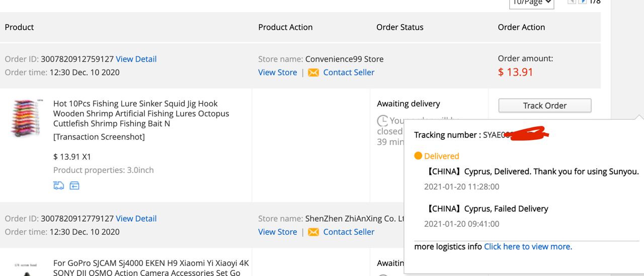The image size is (644, 276).
Task: Open Hot 10Pcs Fishing Lure product title
Action: click(x=141, y=113)
